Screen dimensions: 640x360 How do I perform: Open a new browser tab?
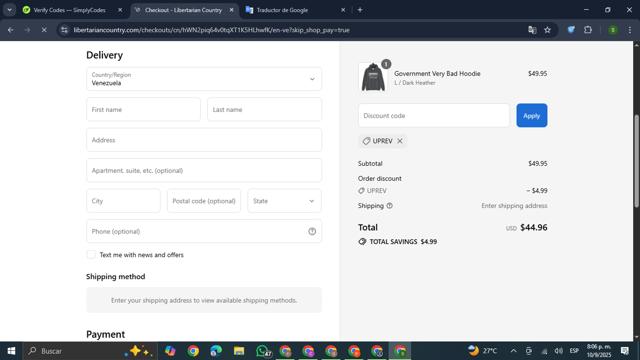tap(360, 10)
